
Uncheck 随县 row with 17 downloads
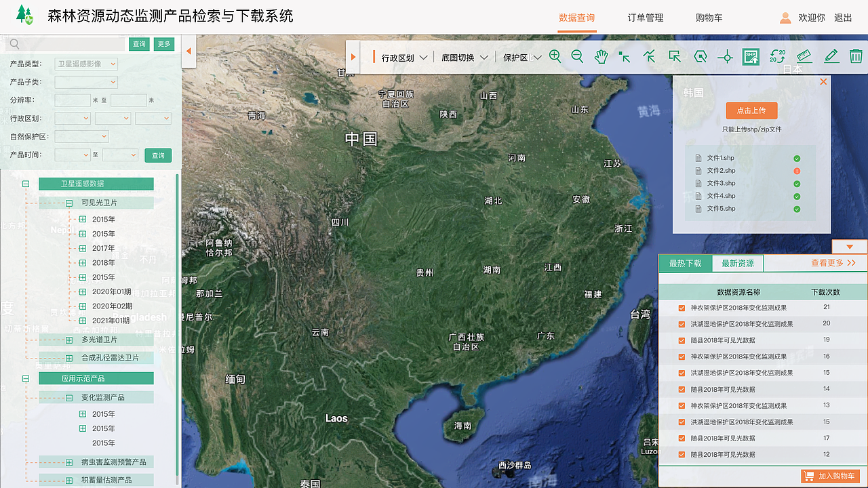(682, 438)
